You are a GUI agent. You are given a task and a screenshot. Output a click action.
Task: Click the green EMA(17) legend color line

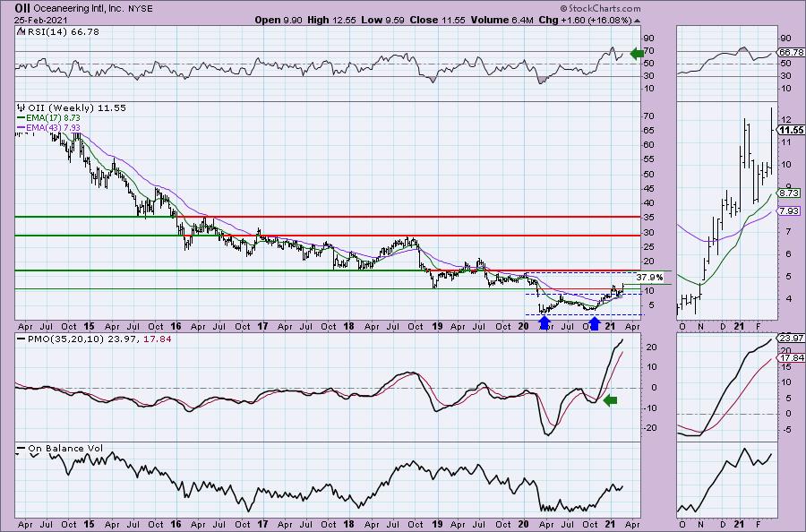click(21, 117)
